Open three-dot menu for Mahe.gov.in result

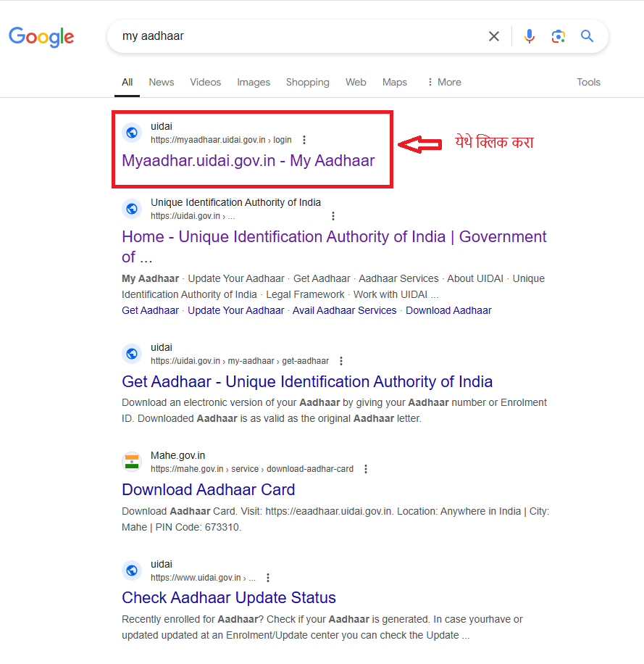click(366, 469)
